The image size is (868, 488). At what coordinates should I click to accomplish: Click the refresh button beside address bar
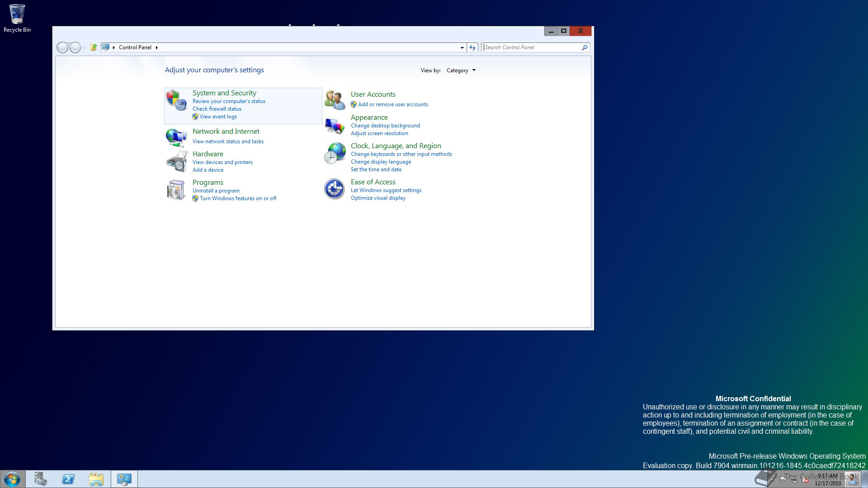472,47
